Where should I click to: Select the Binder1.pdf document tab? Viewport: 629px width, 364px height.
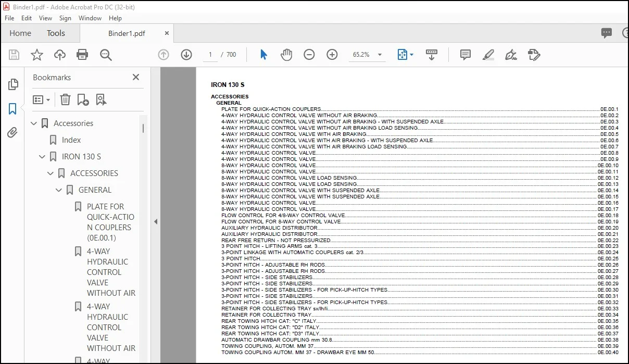pyautogui.click(x=127, y=33)
